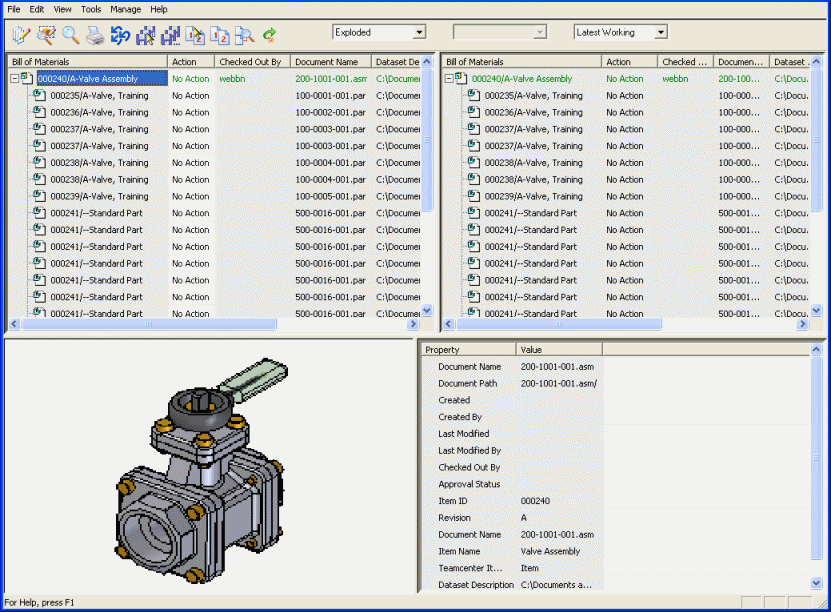Click the zoom-area icon with dashed rectangle
The width and height of the screenshot is (831, 612).
click(46, 36)
